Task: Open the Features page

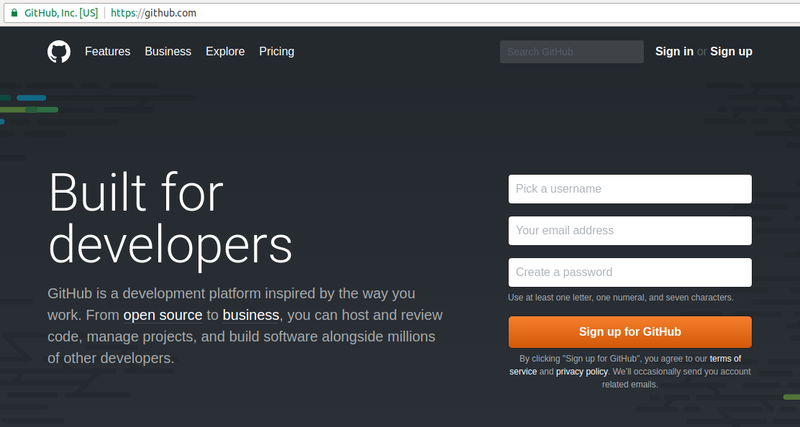Action: [x=107, y=52]
